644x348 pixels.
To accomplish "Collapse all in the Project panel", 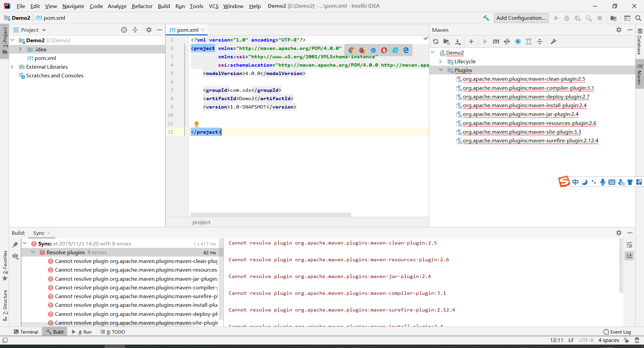I will coord(135,30).
